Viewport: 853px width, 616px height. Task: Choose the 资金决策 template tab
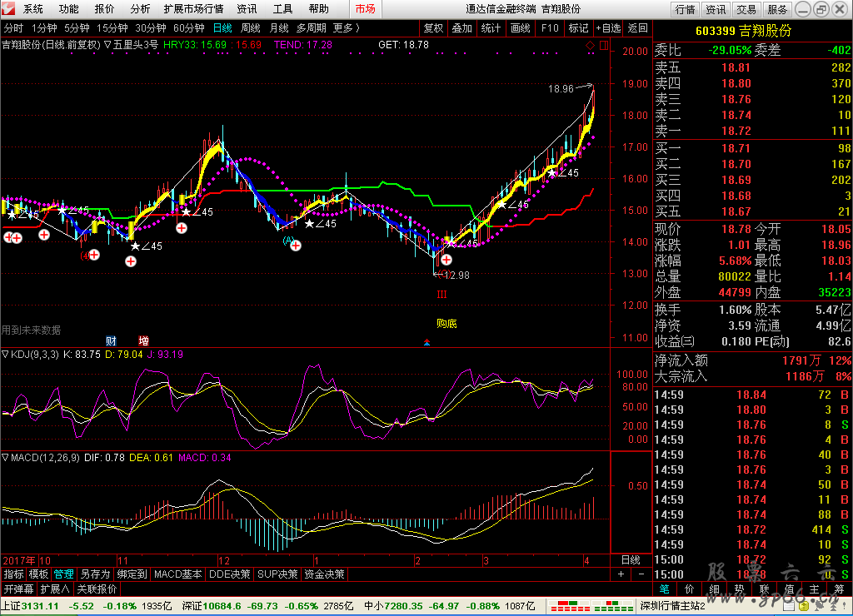pos(324,574)
